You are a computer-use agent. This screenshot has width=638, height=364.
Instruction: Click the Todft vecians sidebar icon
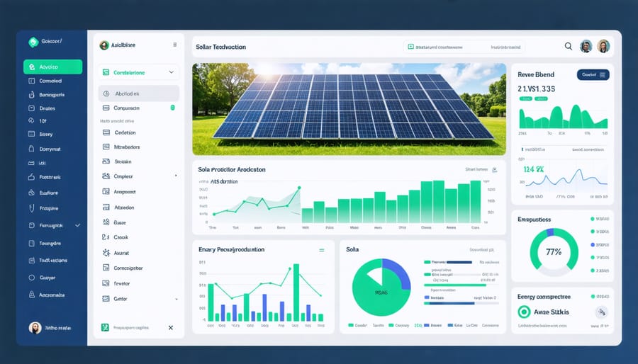click(x=31, y=261)
